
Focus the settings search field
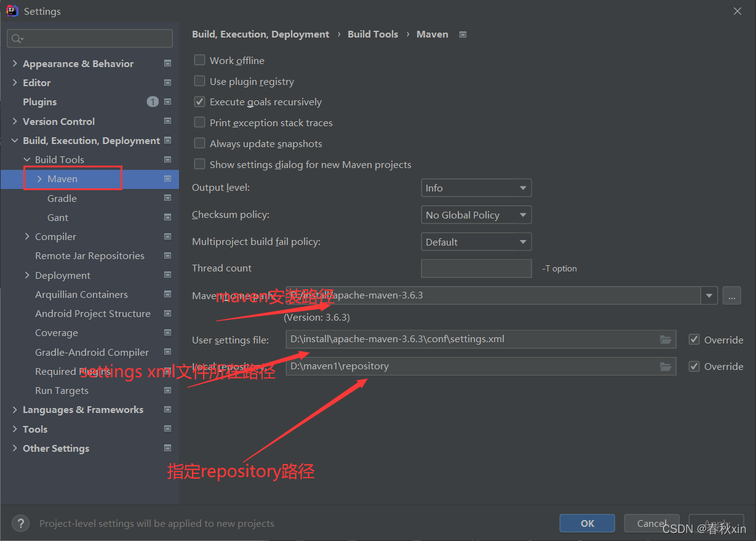(x=90, y=38)
